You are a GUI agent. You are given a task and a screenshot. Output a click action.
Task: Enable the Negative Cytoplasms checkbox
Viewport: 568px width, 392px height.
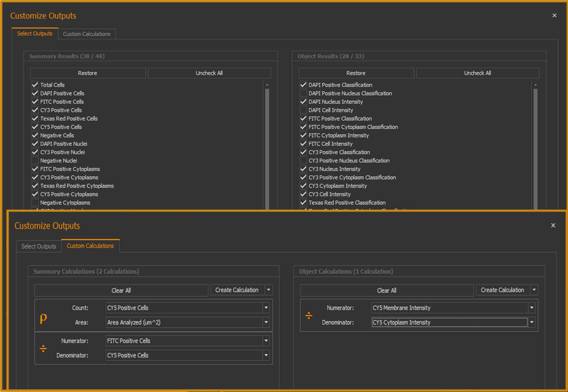[35, 202]
